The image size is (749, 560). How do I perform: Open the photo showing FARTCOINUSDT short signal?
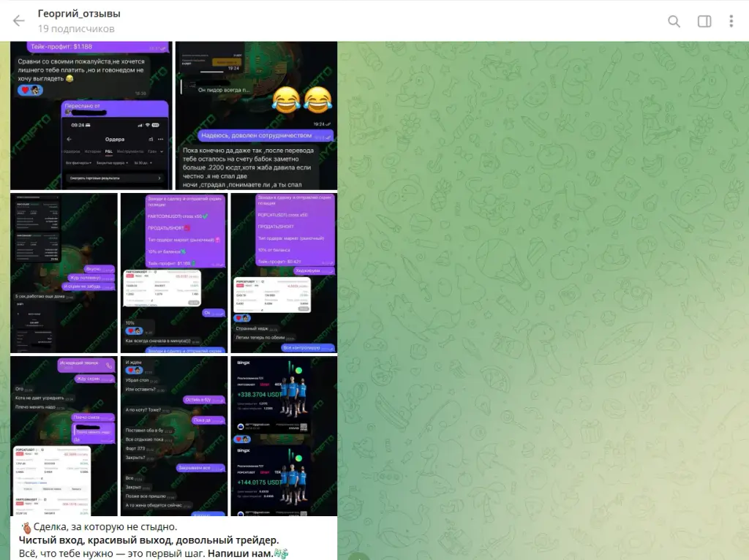pos(174,273)
